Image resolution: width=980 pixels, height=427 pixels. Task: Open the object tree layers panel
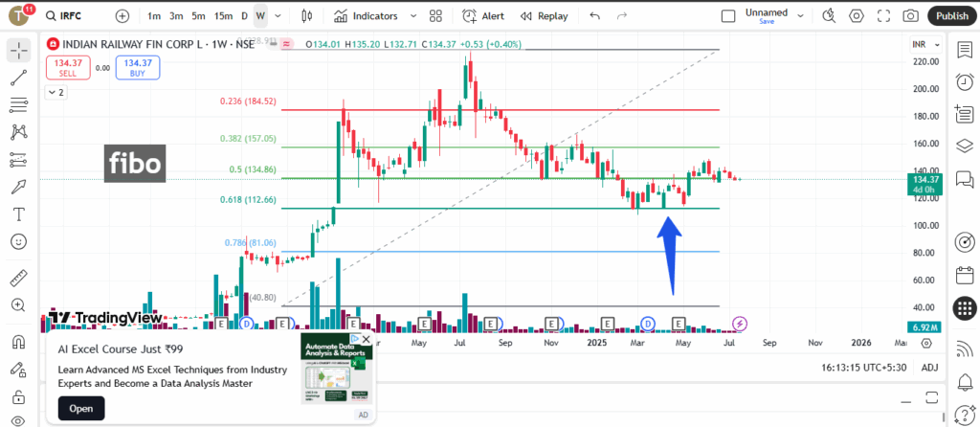point(965,146)
